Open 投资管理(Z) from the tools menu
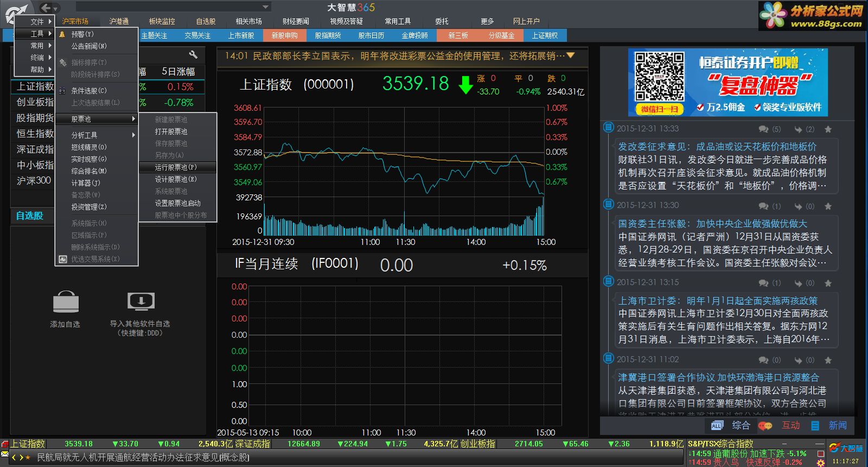The image size is (868, 467). (x=97, y=207)
